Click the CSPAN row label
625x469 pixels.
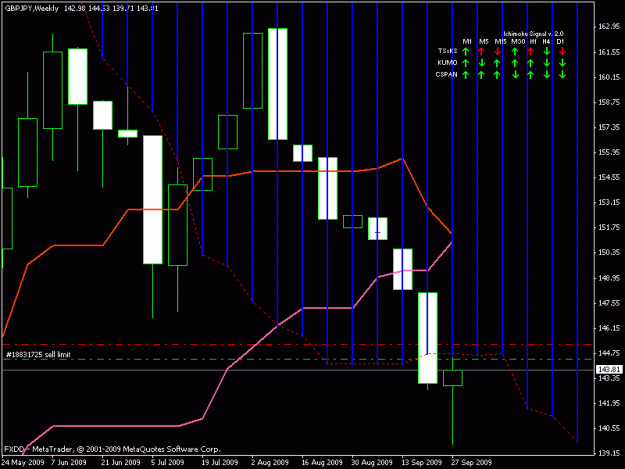(x=446, y=74)
